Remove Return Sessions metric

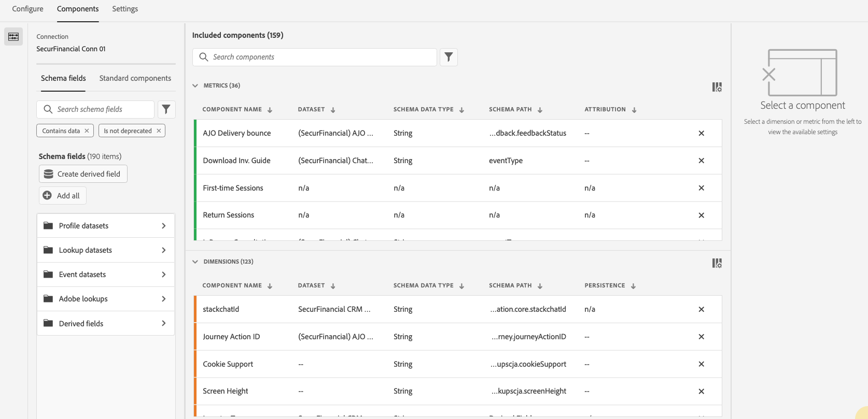701,215
